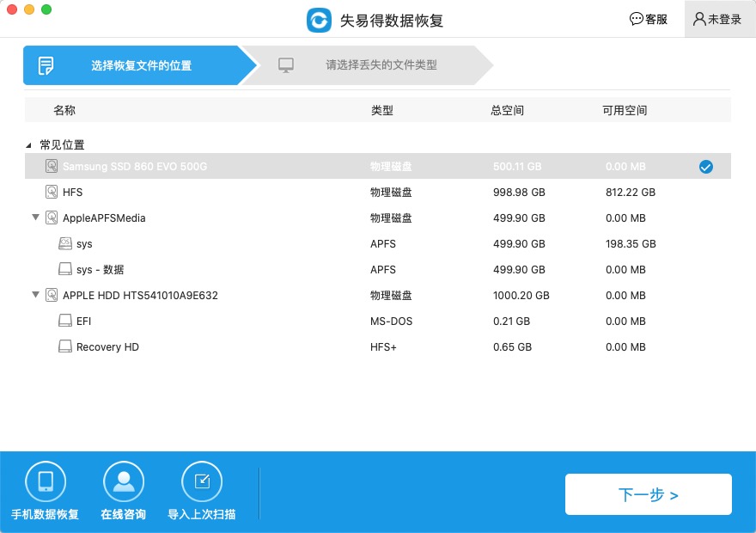The height and width of the screenshot is (533, 756).
Task: Collapse the AppleAPFSMedia disclosure triangle
Action: [36, 217]
